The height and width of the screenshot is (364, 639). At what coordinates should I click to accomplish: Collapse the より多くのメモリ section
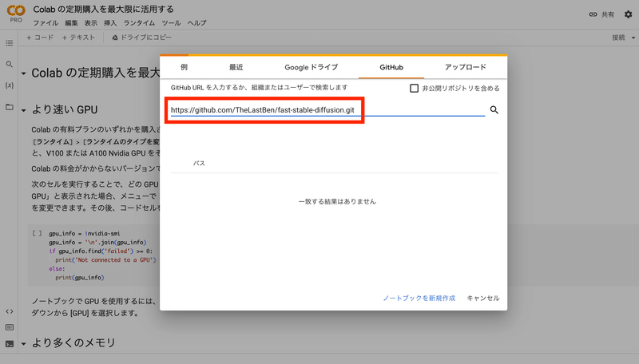24,344
